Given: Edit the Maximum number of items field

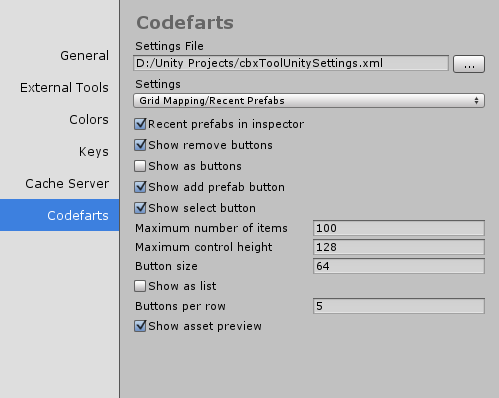Looking at the screenshot, I should (399, 228).
